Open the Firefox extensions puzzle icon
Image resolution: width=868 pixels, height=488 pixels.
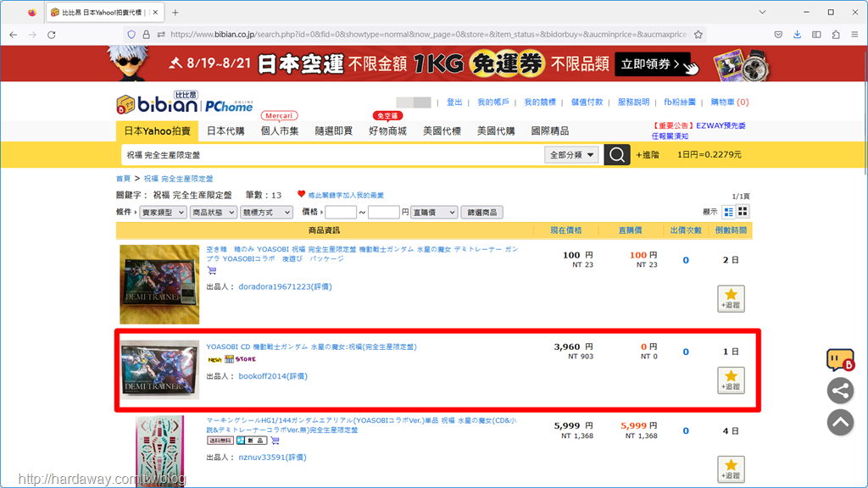835,34
